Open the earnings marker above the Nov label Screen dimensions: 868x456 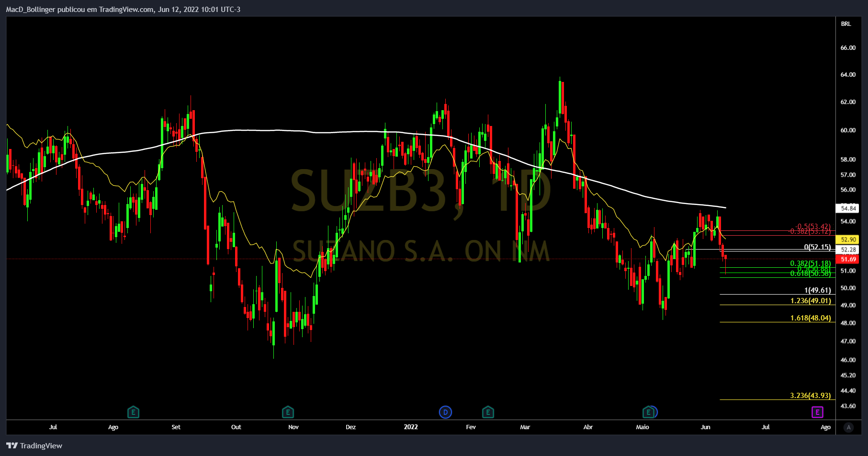288,412
